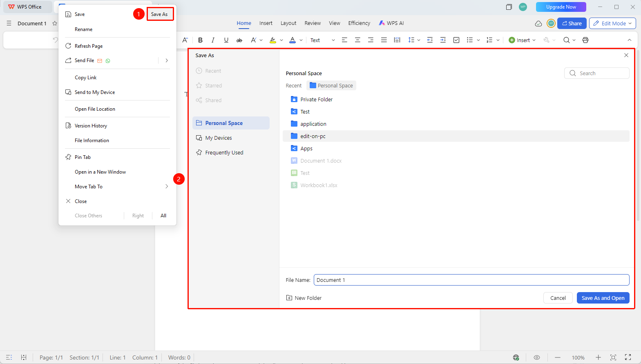Image resolution: width=641 pixels, height=364 pixels.
Task: Toggle italic formatting in toolbar
Action: [x=213, y=40]
